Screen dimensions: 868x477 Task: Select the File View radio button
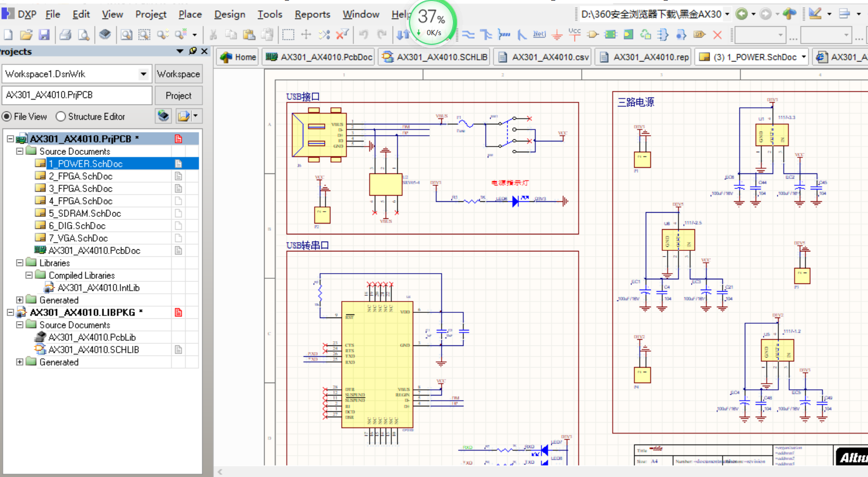tap(7, 117)
